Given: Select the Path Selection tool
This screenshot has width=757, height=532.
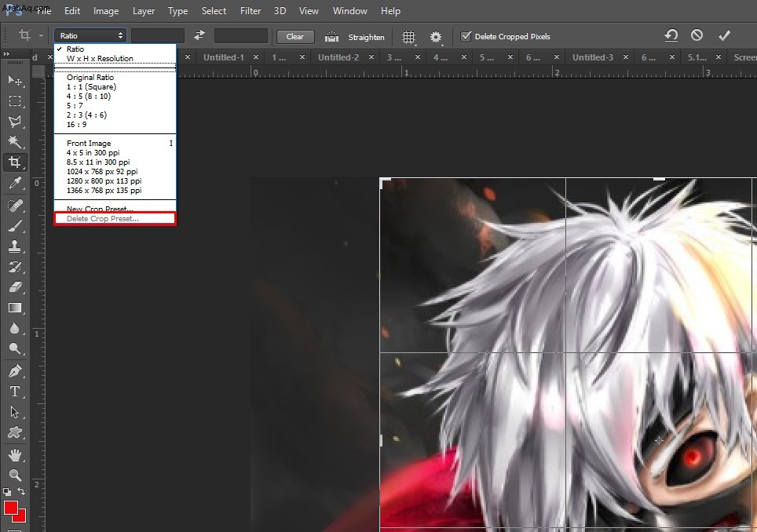Looking at the screenshot, I should [15, 412].
